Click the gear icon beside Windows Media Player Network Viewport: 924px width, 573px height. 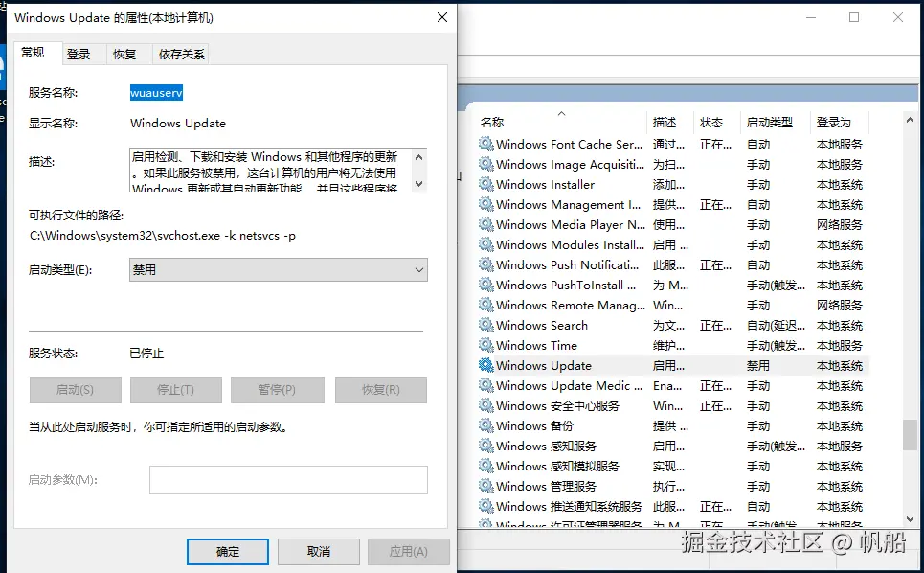click(x=485, y=224)
